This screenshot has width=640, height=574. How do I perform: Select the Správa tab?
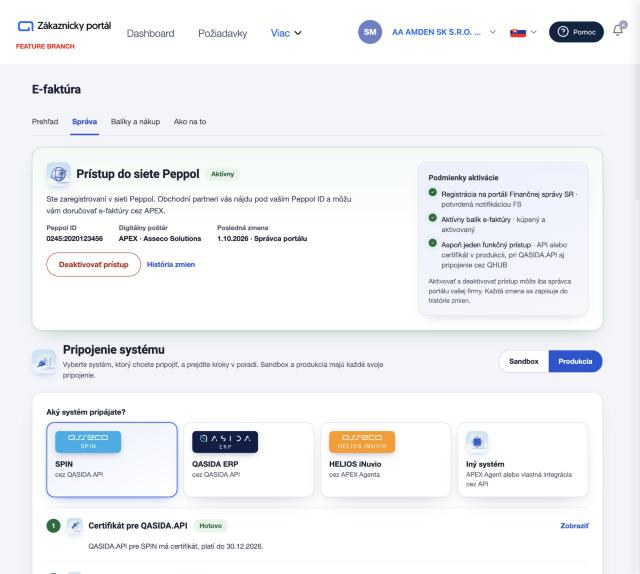pyautogui.click(x=84, y=122)
